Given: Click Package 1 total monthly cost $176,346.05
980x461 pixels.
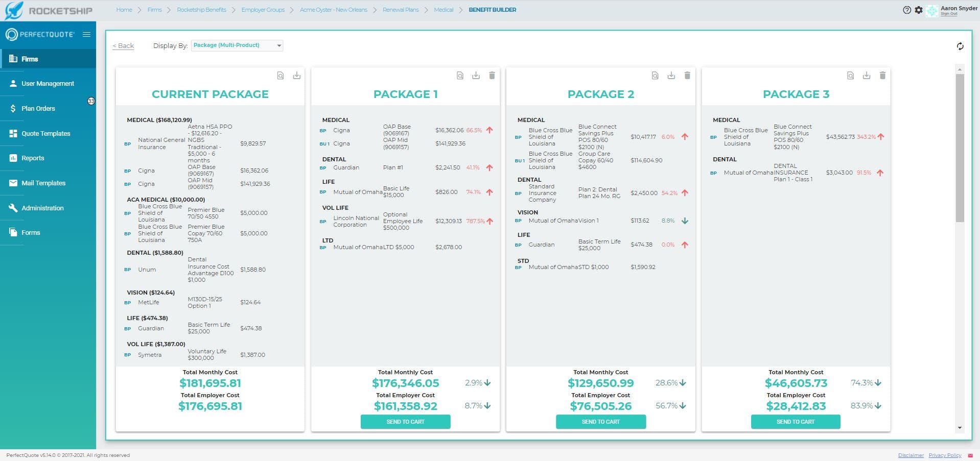Looking at the screenshot, I should pos(406,383).
